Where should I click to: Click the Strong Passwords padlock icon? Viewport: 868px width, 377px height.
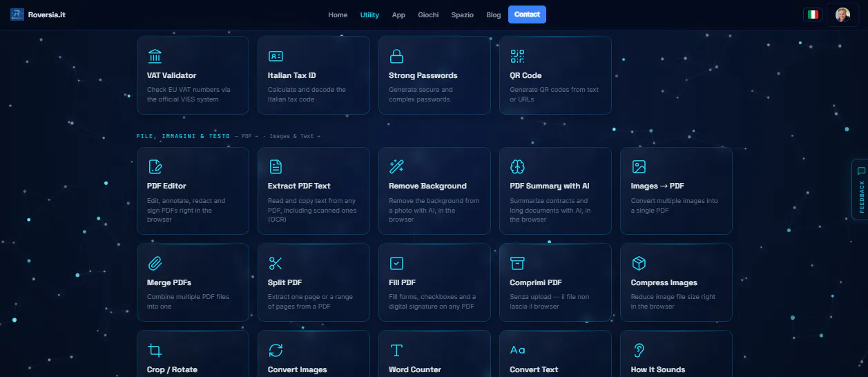(396, 56)
